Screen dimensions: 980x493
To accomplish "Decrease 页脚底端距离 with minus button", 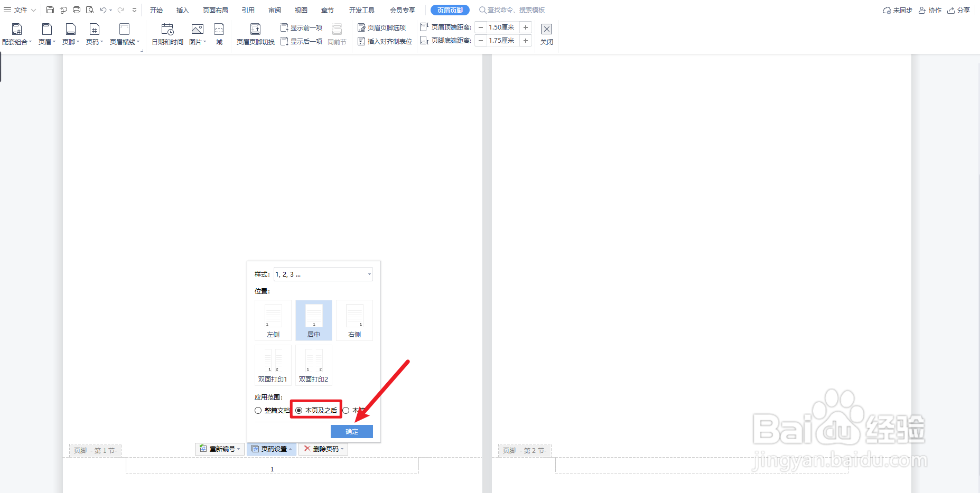I will (481, 41).
